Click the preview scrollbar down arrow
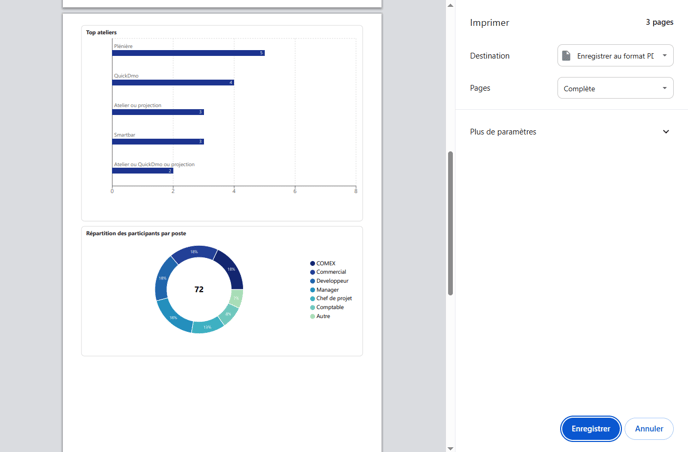The height and width of the screenshot is (452, 688). [450, 447]
